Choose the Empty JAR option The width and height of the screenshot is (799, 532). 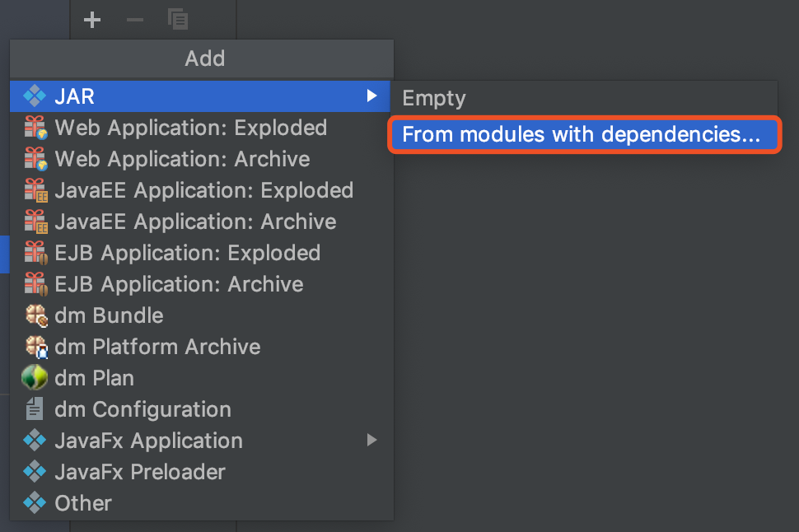434,99
